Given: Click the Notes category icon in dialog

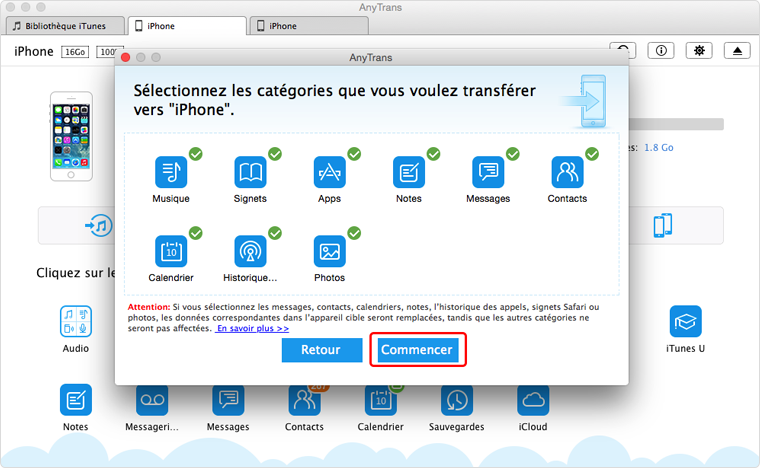Looking at the screenshot, I should [409, 172].
